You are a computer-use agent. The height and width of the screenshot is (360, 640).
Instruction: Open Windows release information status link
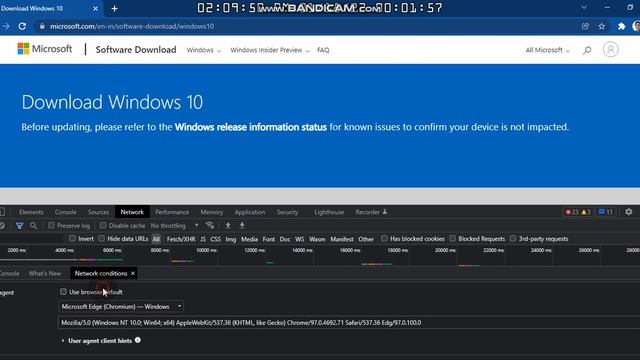point(251,127)
